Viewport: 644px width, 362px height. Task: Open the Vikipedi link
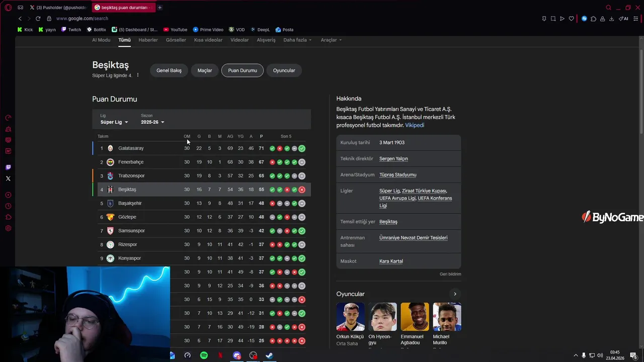(x=415, y=125)
